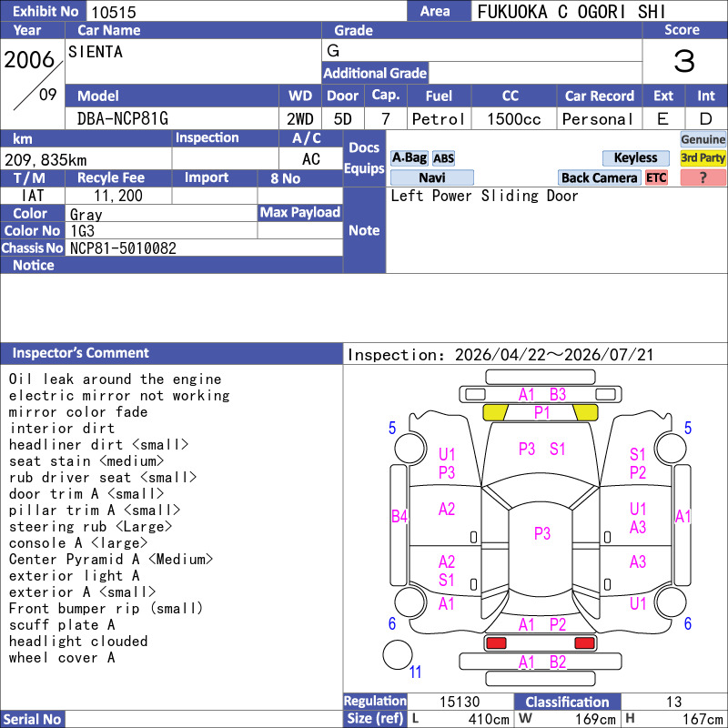Viewport: 728px width, 728px height.
Task: Select car name SIENTA
Action: click(96, 52)
